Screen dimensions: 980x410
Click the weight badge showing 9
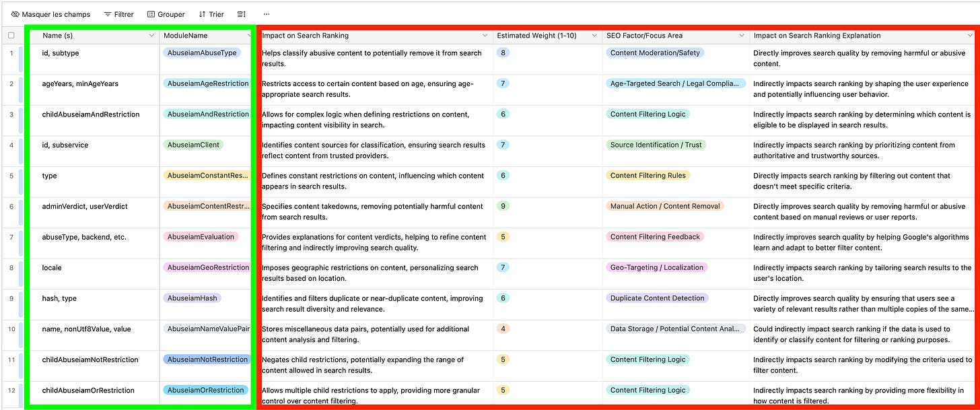(503, 206)
